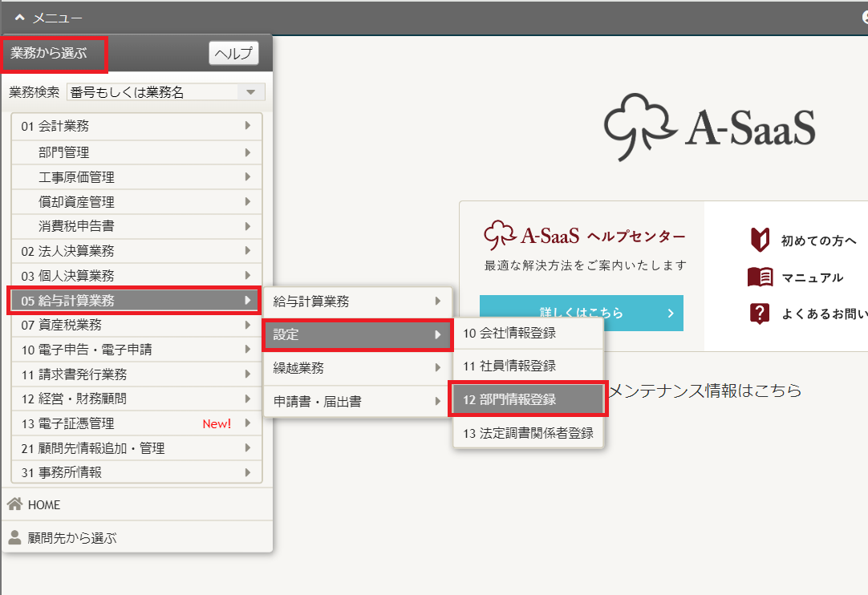The height and width of the screenshot is (595, 868).
Task: Expand the 07 資産税業務 arrow
Action: pyautogui.click(x=247, y=325)
